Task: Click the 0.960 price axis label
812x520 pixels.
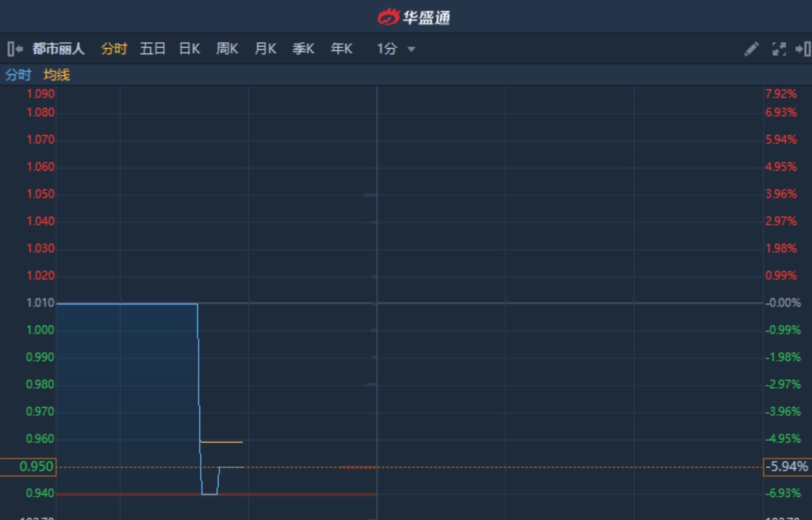Action: click(x=41, y=439)
